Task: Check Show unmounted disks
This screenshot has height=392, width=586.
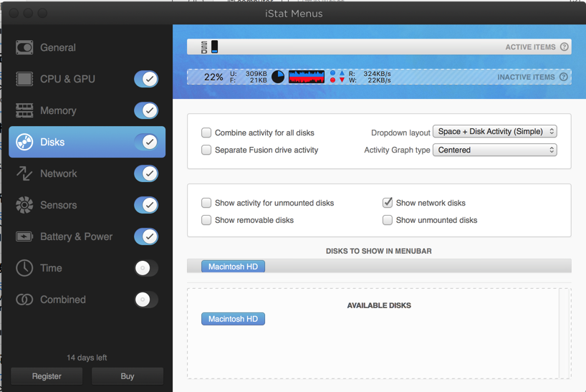Action: (x=388, y=220)
